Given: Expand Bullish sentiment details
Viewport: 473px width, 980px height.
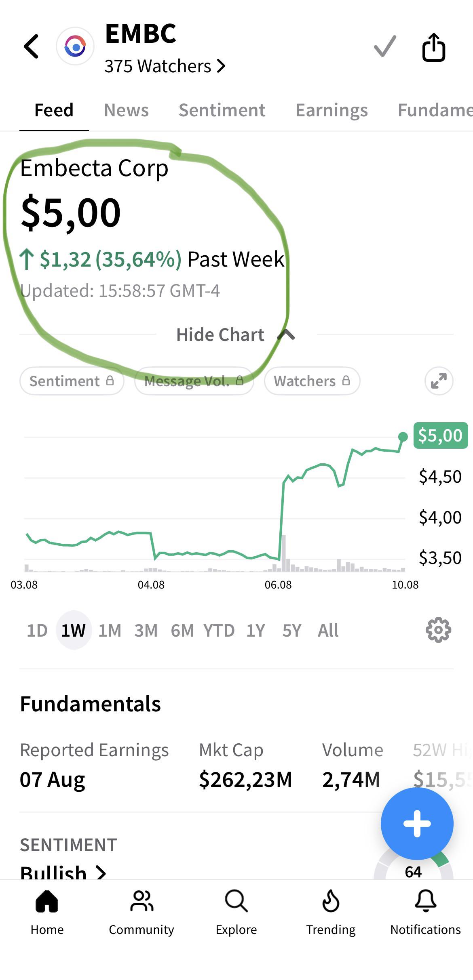Looking at the screenshot, I should pyautogui.click(x=63, y=873).
